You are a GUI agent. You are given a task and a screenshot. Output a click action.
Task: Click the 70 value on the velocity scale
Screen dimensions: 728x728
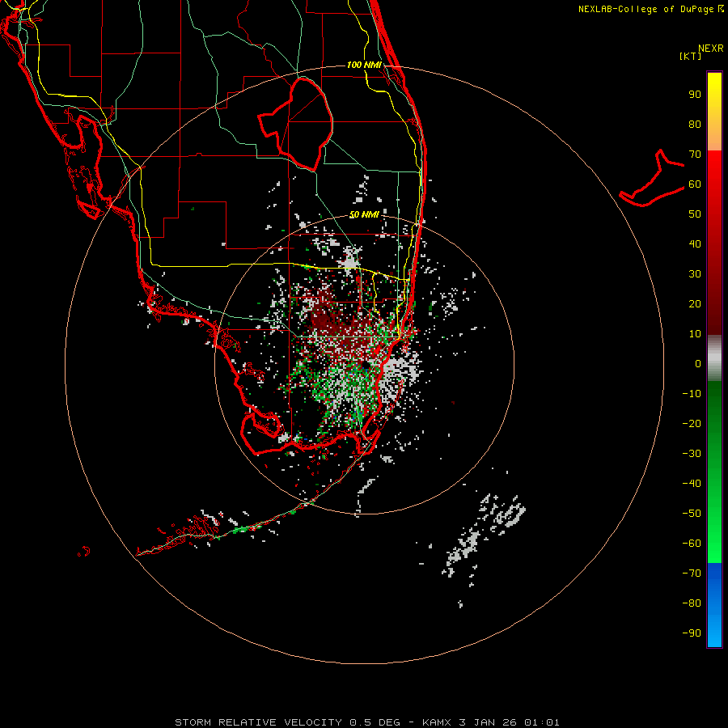coord(695,154)
